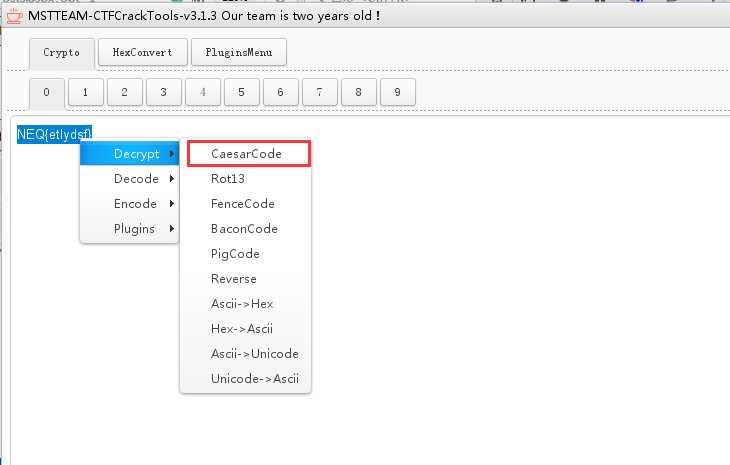Choose Reverse from the submenu
The width and height of the screenshot is (730, 465).
246,279
